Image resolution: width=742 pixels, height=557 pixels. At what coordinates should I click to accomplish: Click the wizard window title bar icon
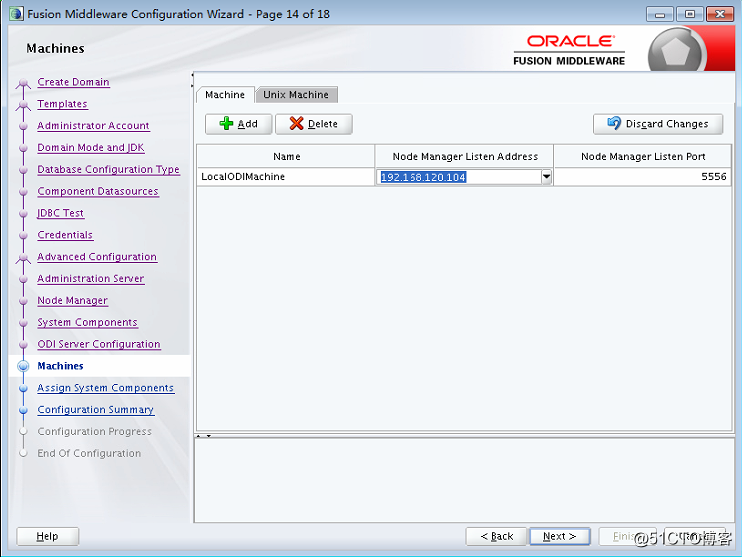[x=16, y=14]
